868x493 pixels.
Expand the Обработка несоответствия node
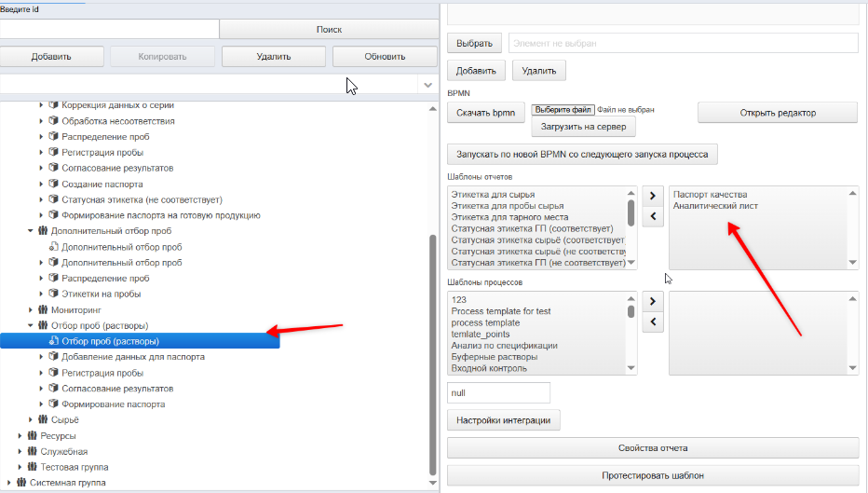pyautogui.click(x=41, y=121)
